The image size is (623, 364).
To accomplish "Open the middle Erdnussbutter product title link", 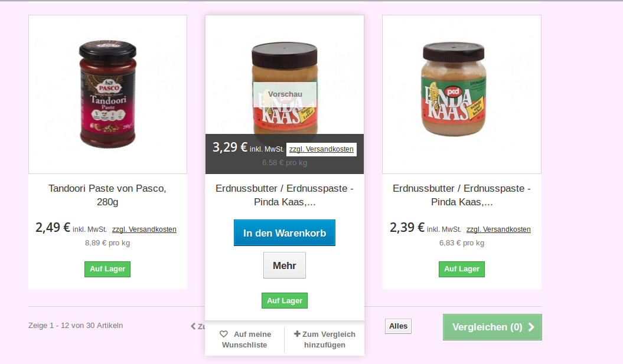I will click(x=285, y=195).
